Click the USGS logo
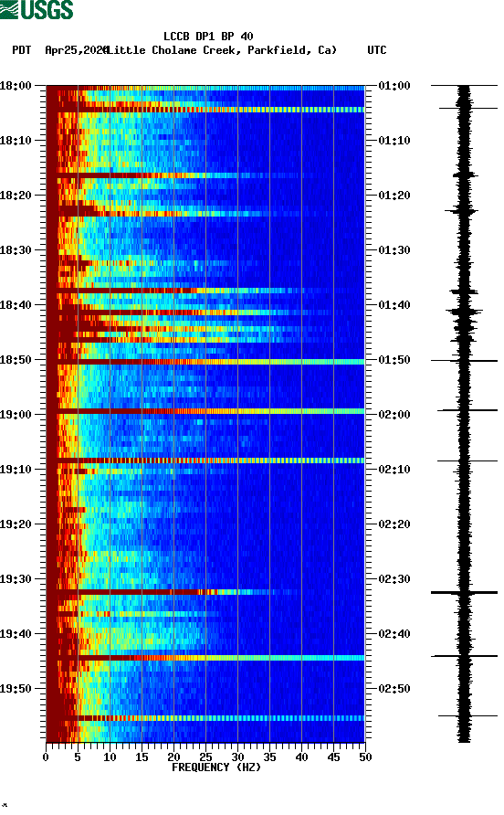Viewport: 504px width, 815px height. 37,10
